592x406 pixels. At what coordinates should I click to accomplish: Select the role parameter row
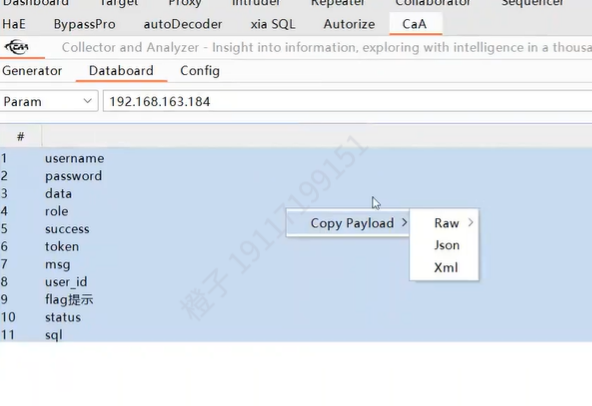click(296, 211)
